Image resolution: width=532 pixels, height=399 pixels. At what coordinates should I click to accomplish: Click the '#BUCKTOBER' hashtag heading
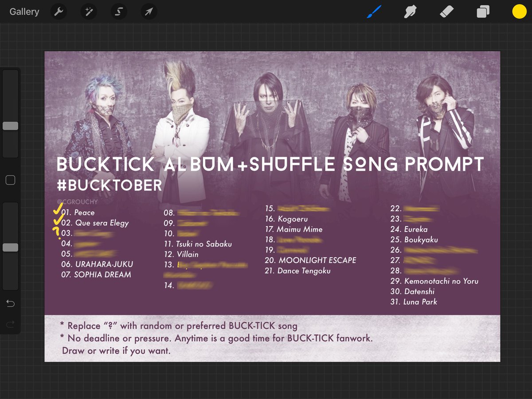click(110, 185)
